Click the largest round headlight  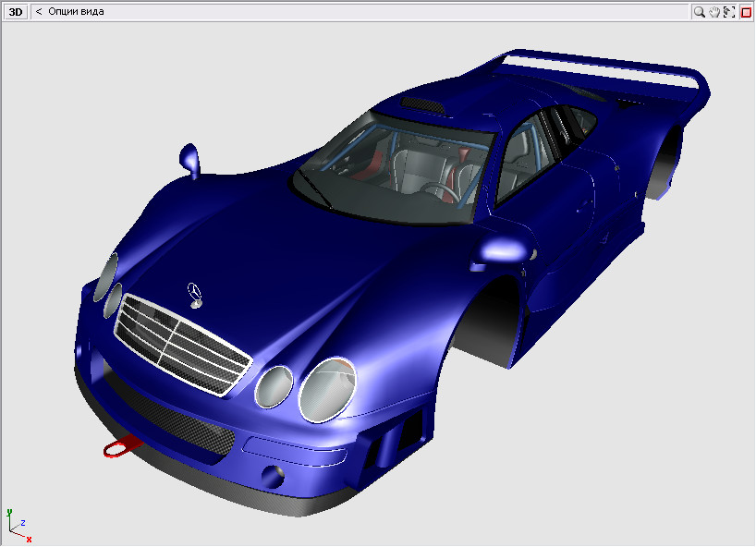pos(327,389)
